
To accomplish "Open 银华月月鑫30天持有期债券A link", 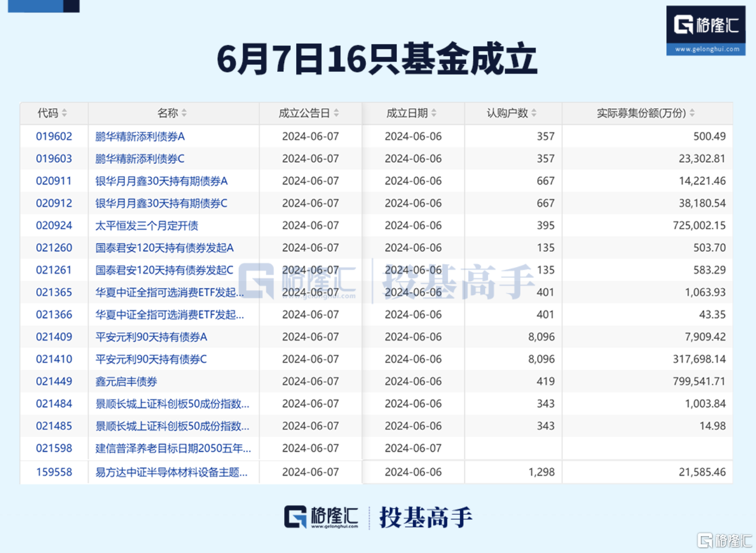I will click(x=162, y=181).
